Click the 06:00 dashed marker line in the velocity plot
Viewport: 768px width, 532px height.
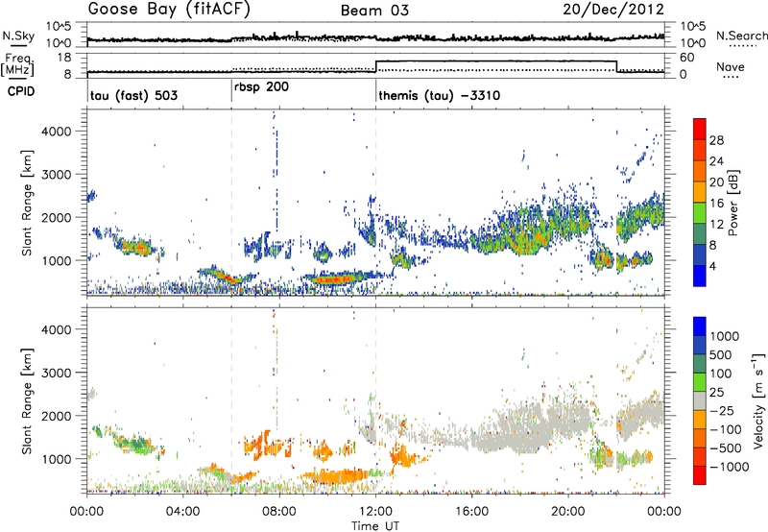tap(231, 400)
